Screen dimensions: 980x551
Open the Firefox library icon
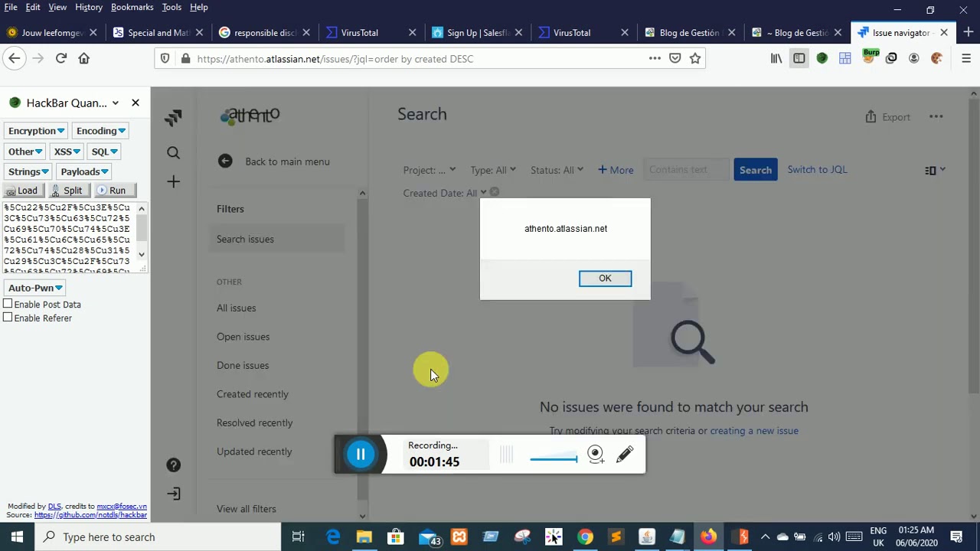coord(776,58)
